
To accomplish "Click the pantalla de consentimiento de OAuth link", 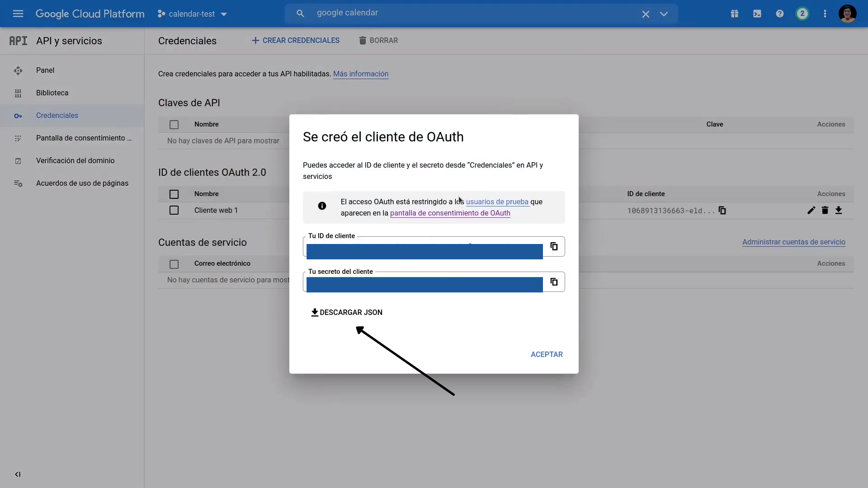I will 450,213.
